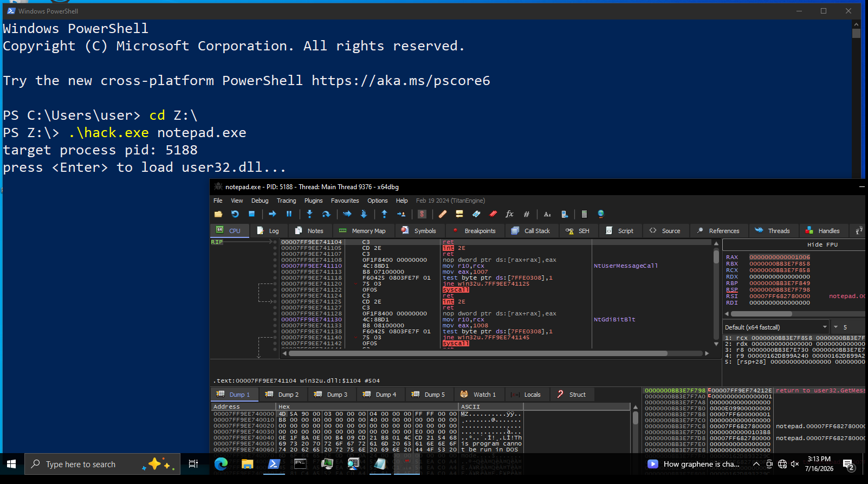Image resolution: width=868 pixels, height=484 pixels.
Task: Open the Tracing menu
Action: click(286, 201)
